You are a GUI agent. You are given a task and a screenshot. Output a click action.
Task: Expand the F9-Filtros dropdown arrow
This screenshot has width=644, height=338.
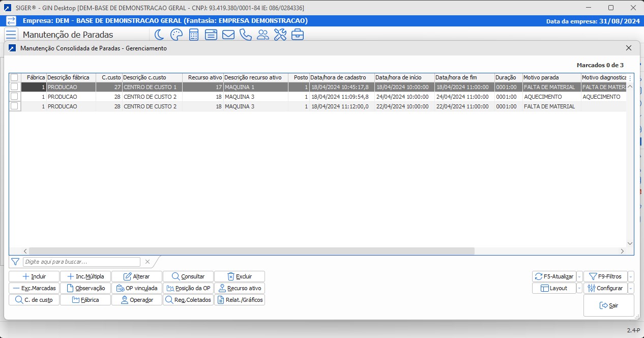tap(631, 276)
